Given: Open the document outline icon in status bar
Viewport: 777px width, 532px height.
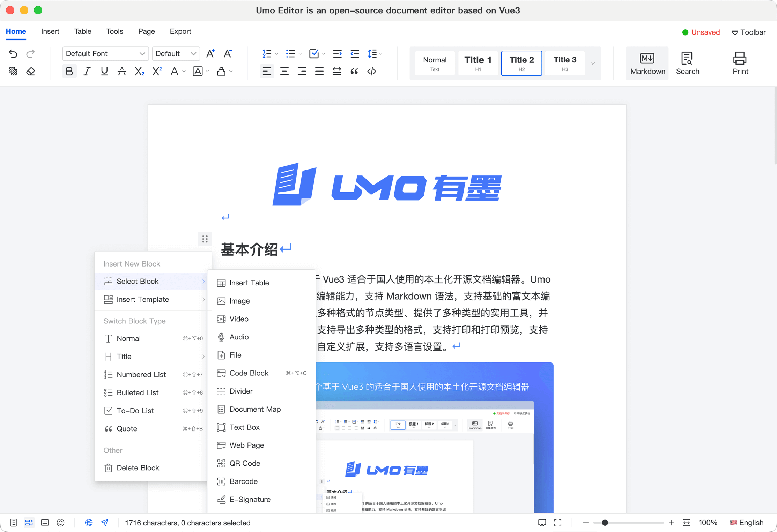Looking at the screenshot, I should tap(13, 523).
